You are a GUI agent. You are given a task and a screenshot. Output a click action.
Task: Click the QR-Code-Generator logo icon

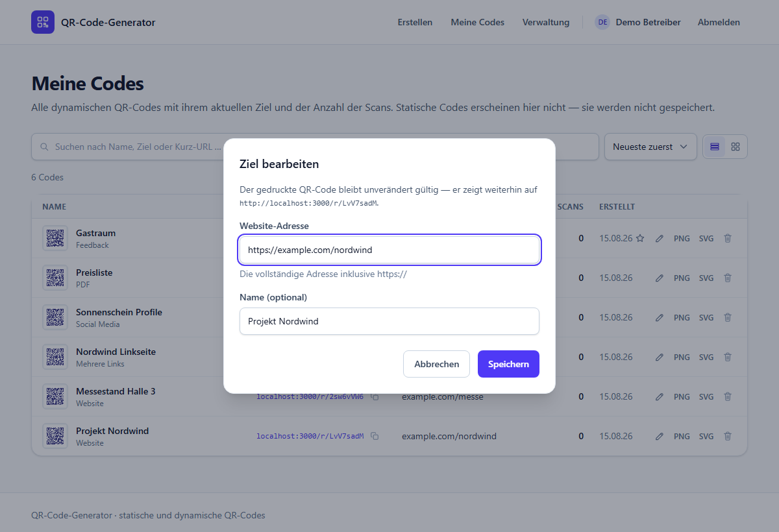click(43, 22)
